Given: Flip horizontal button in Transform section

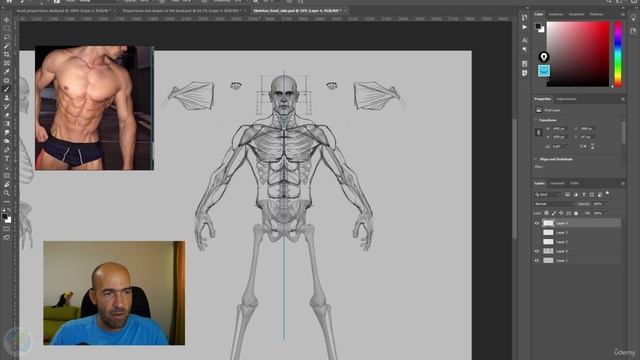Looking at the screenshot, I should [x=583, y=146].
